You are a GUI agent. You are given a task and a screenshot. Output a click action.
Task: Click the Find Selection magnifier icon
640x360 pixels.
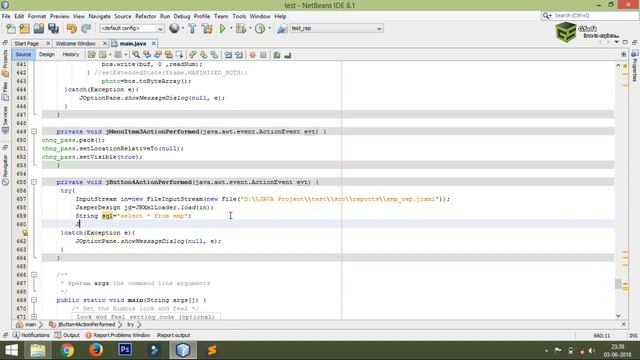tap(136, 55)
